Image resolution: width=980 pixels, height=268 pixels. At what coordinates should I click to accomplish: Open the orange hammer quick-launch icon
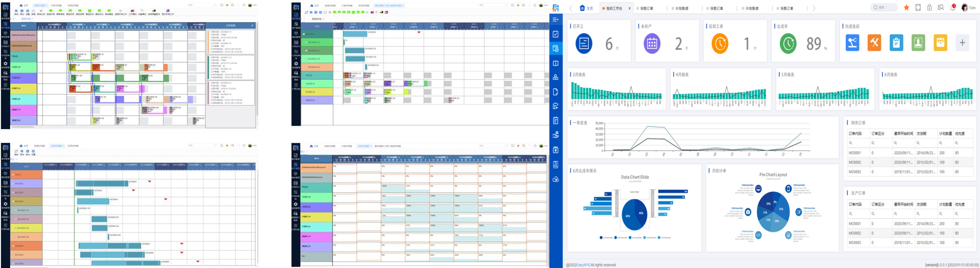click(874, 43)
